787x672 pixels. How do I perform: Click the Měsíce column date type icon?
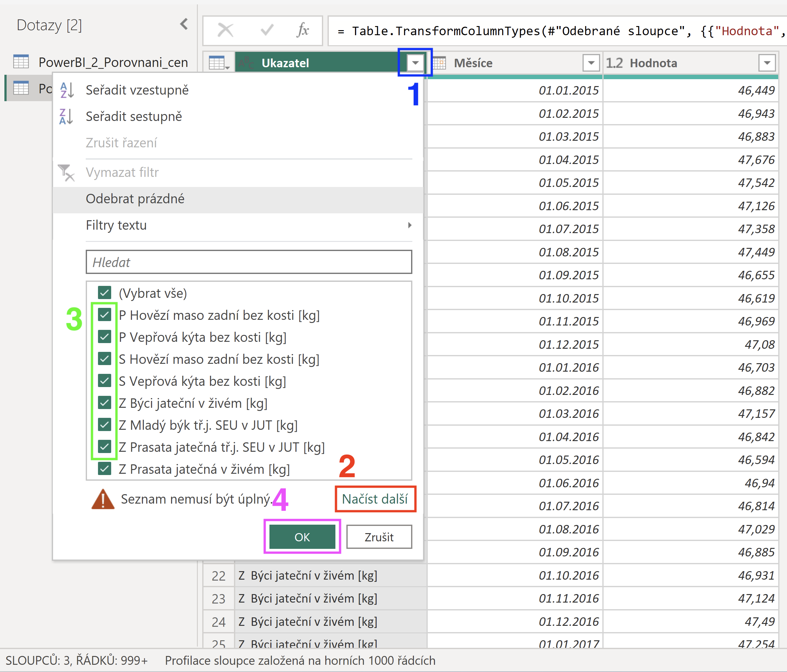point(439,63)
